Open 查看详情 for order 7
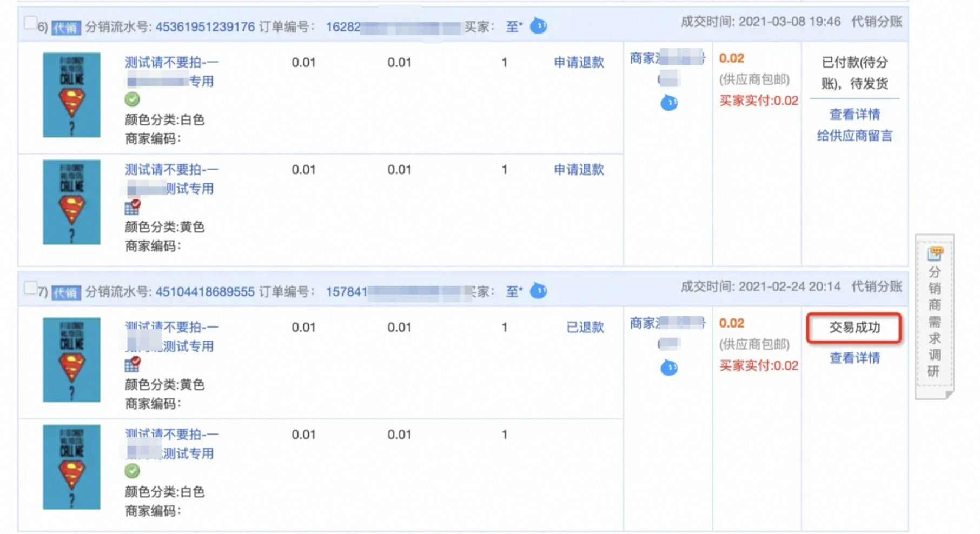980x534 pixels. pos(855,358)
